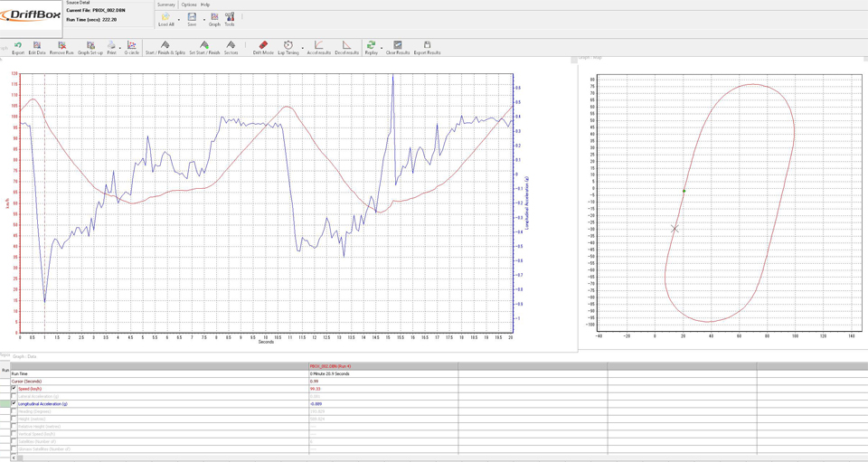
Task: Open Graph Set-up settings
Action: point(90,47)
